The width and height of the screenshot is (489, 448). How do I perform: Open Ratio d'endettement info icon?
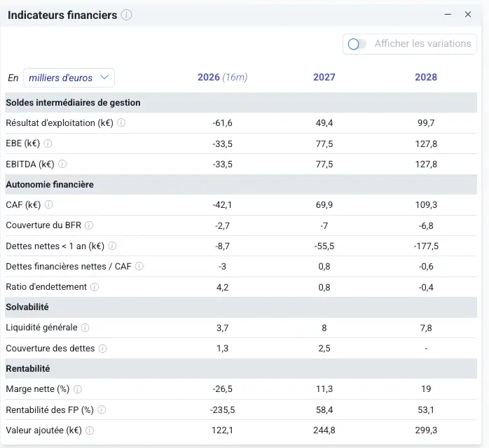(x=95, y=287)
